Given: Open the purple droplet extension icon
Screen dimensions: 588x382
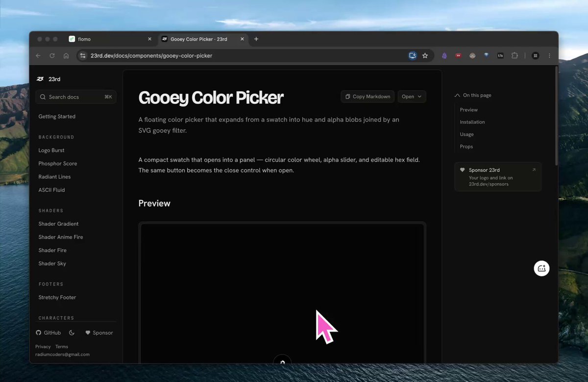Looking at the screenshot, I should point(444,56).
